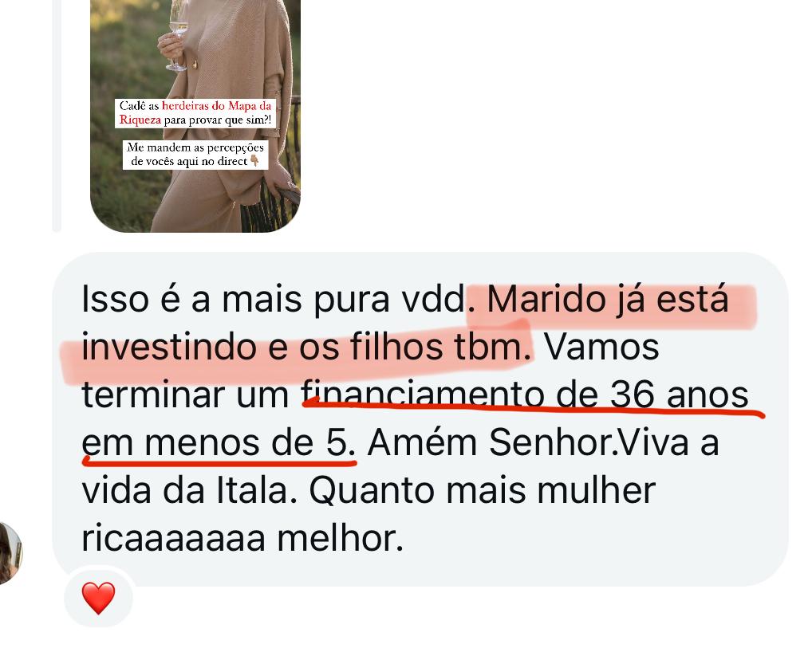This screenshot has height=648, width=812.
Task: Click the 'Amém Senhor' phrase
Action: click(x=490, y=442)
